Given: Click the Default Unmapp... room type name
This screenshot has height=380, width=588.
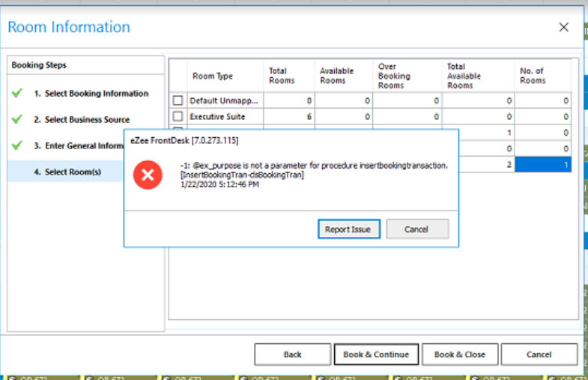Looking at the screenshot, I should [224, 100].
